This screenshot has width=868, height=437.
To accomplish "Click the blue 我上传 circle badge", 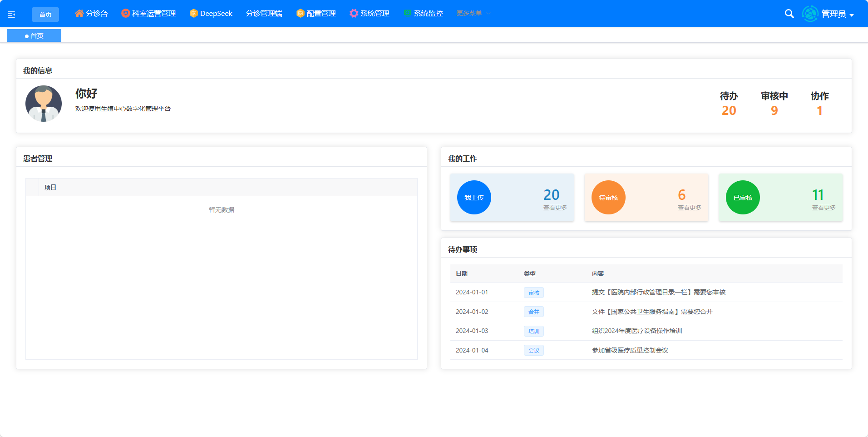I will [473, 197].
